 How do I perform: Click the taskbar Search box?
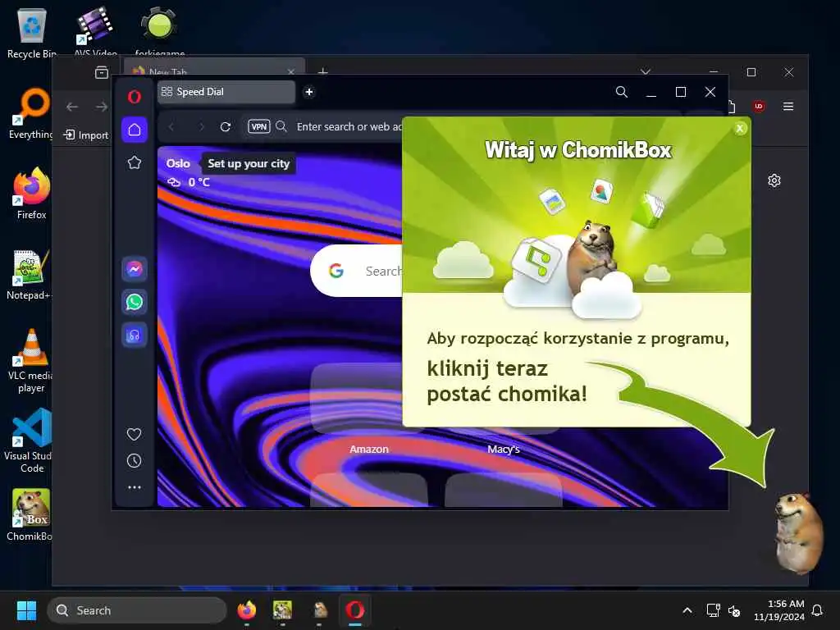[x=137, y=610]
